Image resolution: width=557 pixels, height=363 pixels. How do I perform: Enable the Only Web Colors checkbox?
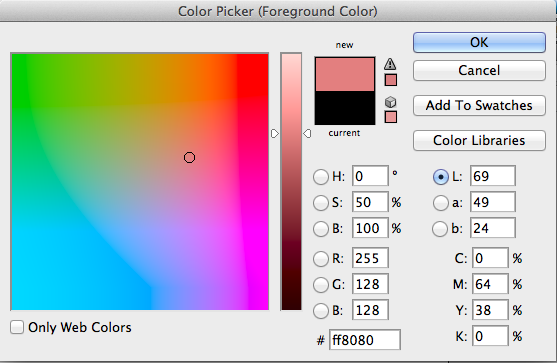click(17, 327)
